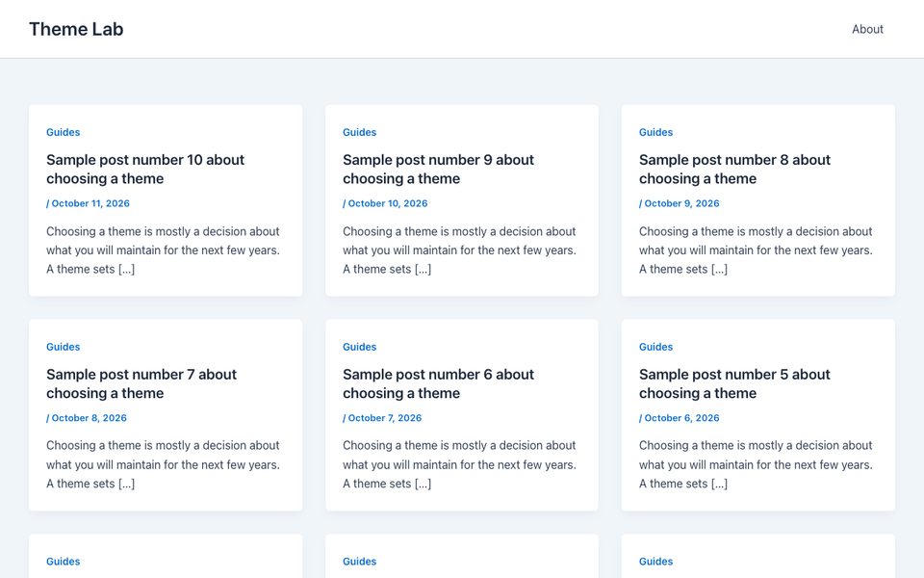
Task: Click excerpt text of post number 5
Action: tap(757, 464)
